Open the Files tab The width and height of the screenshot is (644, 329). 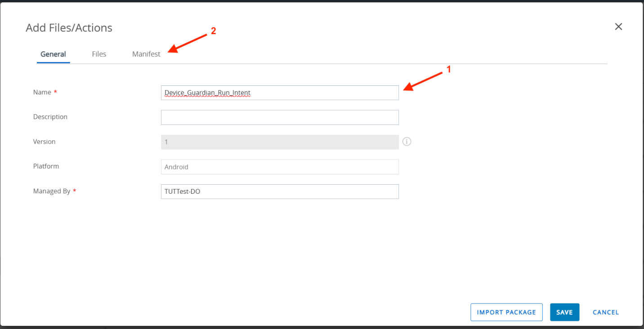click(x=99, y=54)
